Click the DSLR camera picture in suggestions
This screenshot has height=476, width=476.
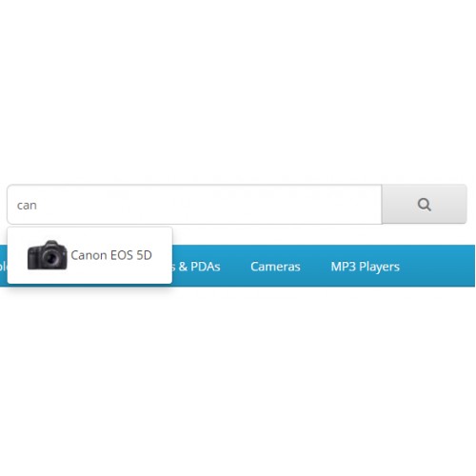click(x=48, y=255)
